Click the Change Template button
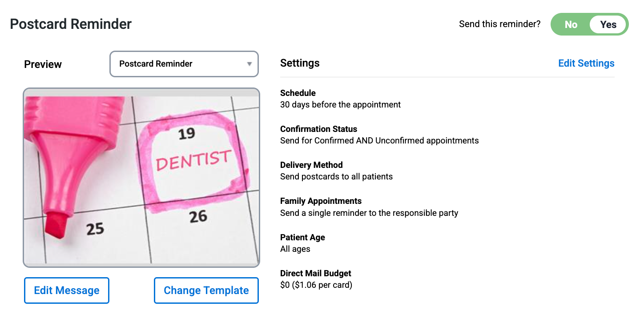 tap(206, 290)
